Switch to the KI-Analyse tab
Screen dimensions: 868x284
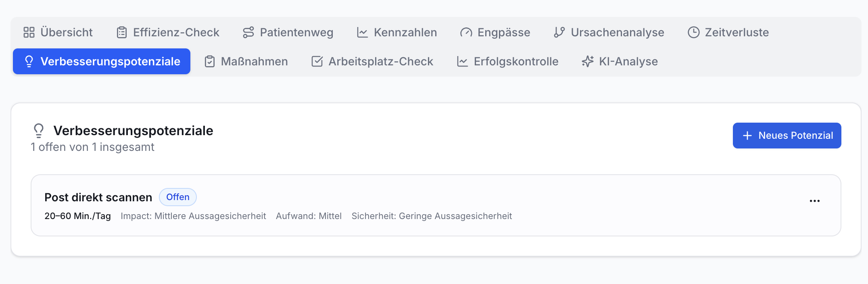[620, 61]
